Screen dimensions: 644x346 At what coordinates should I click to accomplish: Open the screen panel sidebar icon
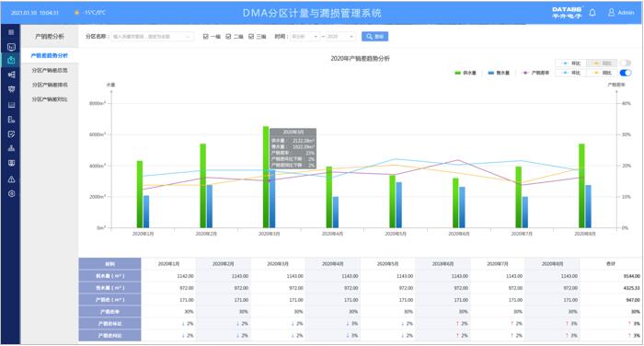point(11,163)
